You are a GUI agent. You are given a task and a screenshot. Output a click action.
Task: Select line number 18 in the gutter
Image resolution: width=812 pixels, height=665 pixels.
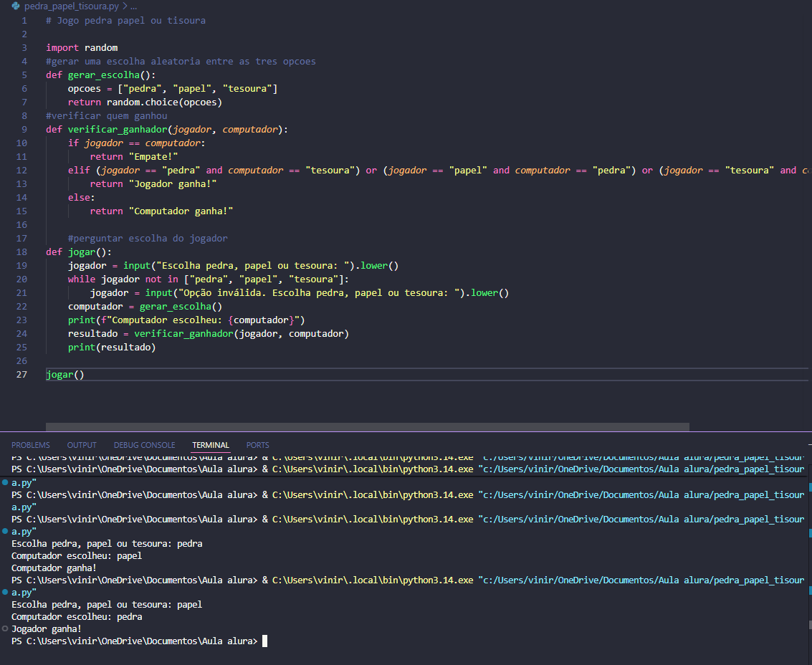(21, 252)
